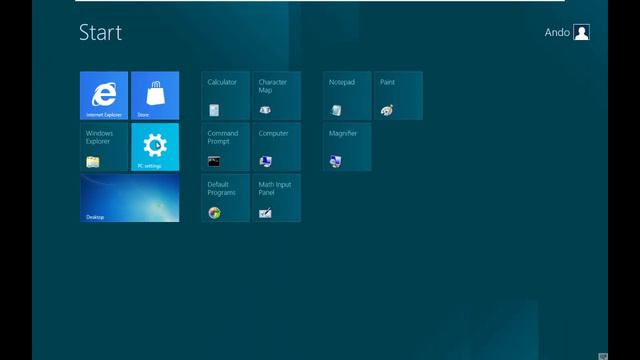The height and width of the screenshot is (360, 640).
Task: Launch Windows Explorer tile
Action: point(104,147)
